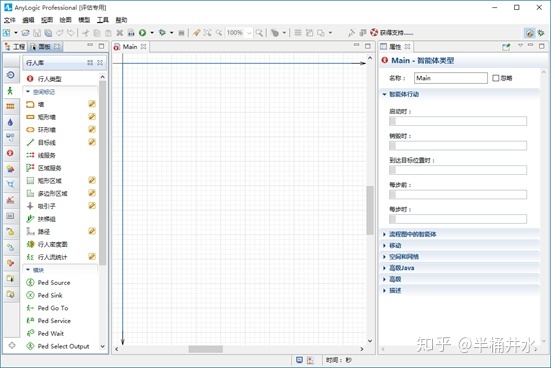Toggle the 忽略 ignore checkbox
This screenshot has height=368, width=551.
click(495, 78)
